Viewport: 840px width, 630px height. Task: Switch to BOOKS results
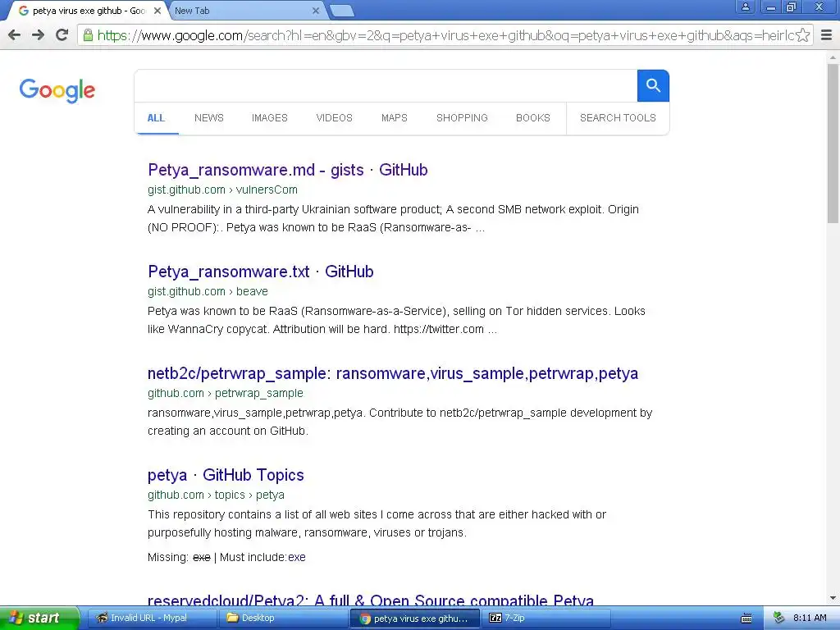pyautogui.click(x=533, y=118)
